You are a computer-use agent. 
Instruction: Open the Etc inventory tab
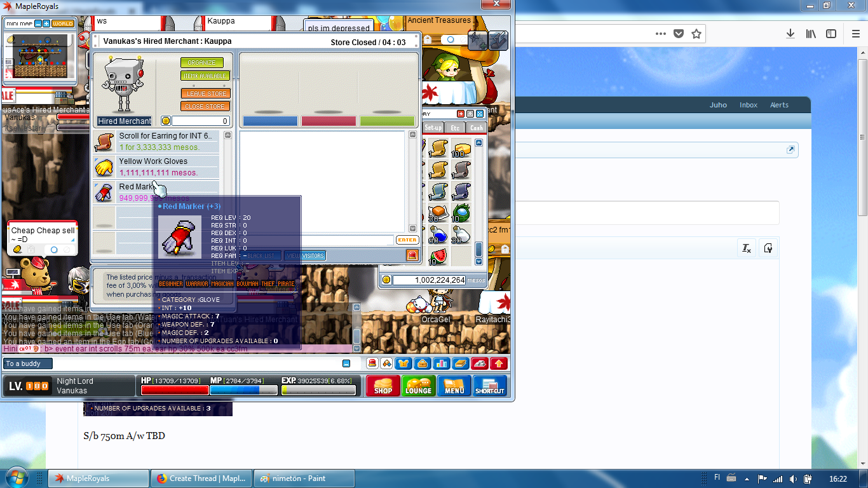tap(455, 127)
